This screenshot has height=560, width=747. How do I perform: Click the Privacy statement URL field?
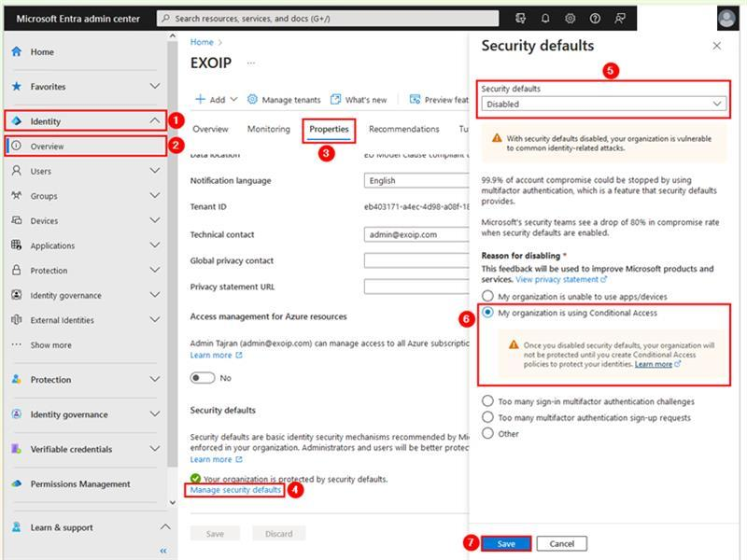[x=416, y=287]
